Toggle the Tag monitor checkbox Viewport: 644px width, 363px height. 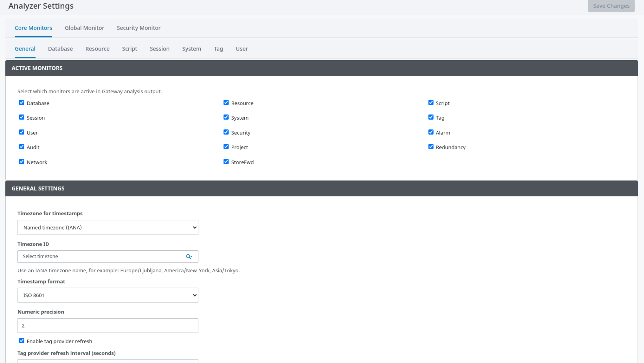click(431, 117)
